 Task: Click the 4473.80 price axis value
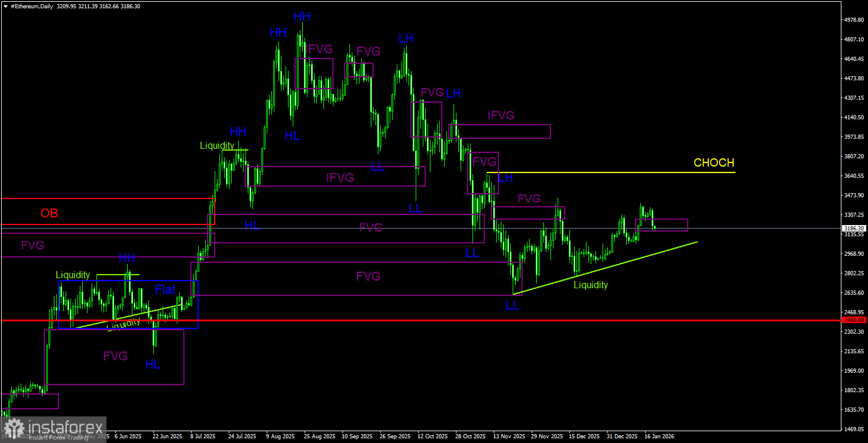[854, 78]
